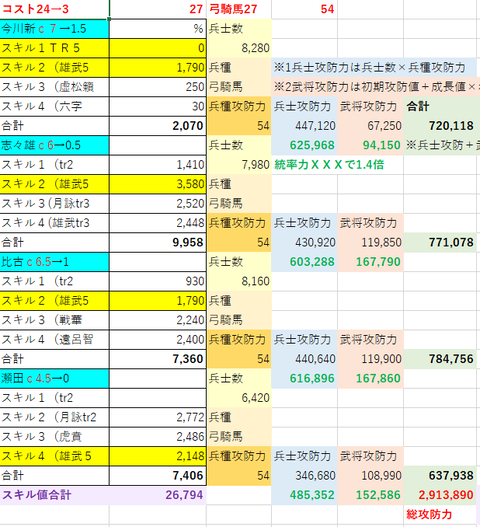Select the yellow cell 'スキル1 TR5'
Image resolution: width=480 pixels, height=527 pixels.
(x=54, y=48)
